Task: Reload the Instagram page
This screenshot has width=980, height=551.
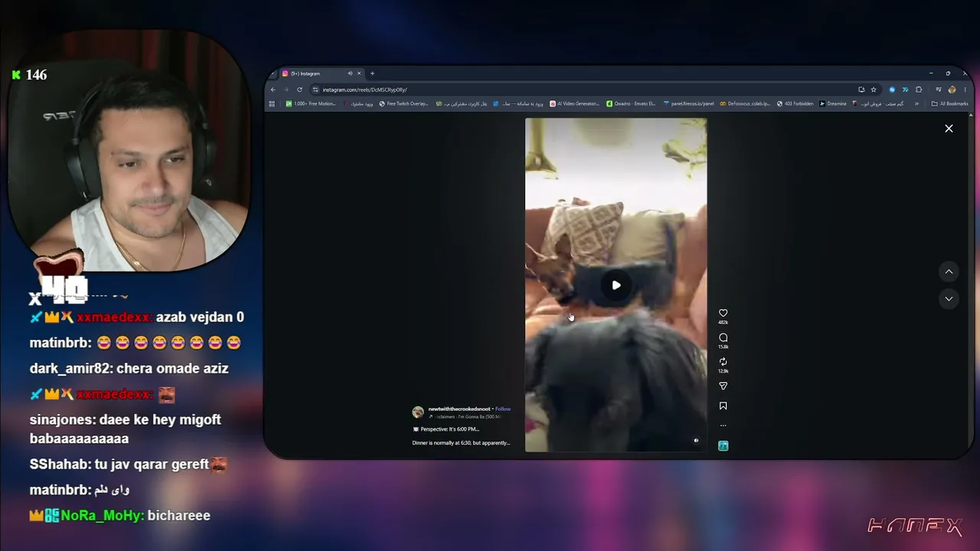Action: [299, 90]
